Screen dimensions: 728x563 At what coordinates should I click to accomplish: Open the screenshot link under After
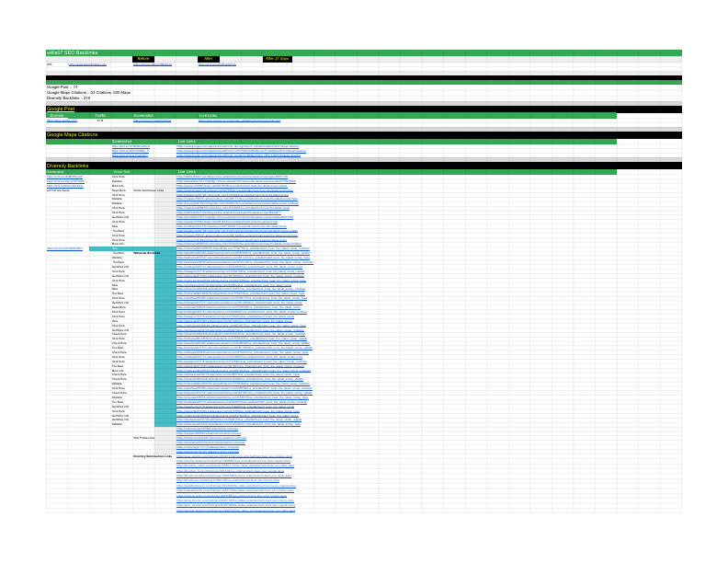click(x=217, y=64)
